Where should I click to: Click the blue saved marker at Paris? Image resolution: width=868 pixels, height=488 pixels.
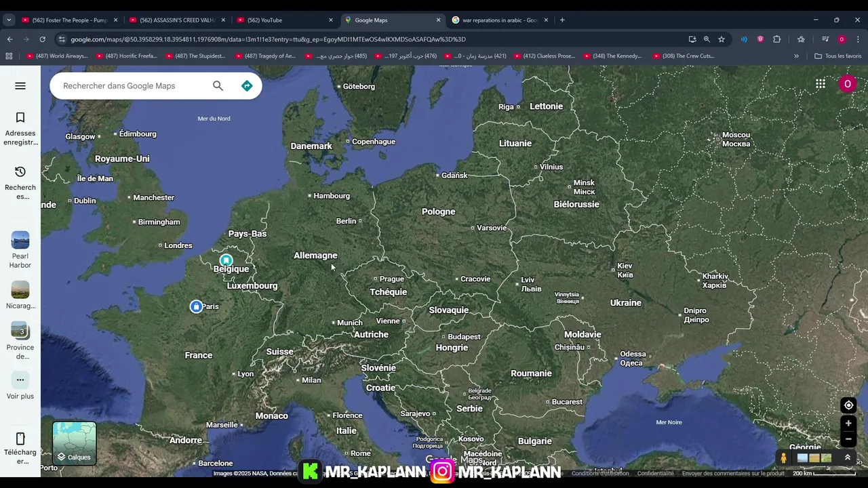click(196, 306)
